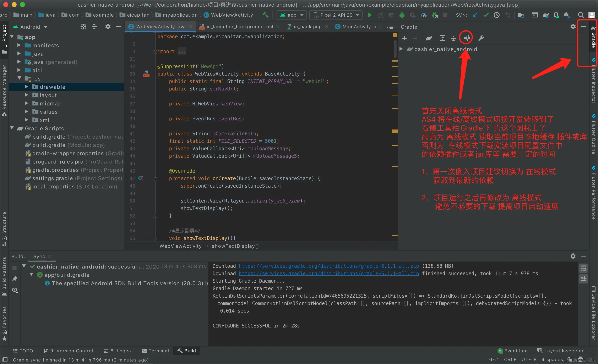This screenshot has height=364, width=598.
Task: Open the Pixel 2 API 29 device dropdown
Action: click(336, 15)
